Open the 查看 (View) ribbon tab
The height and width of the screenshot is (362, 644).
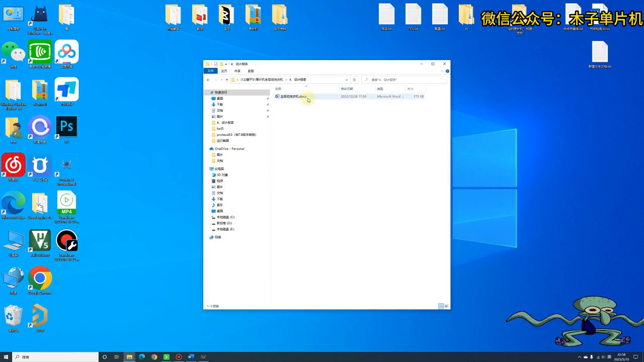251,71
